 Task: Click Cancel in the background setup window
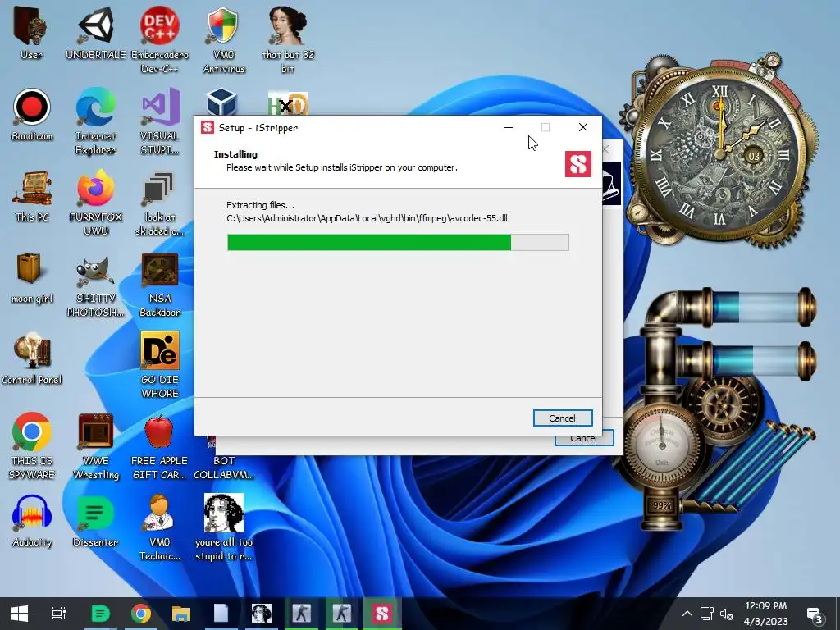584,440
